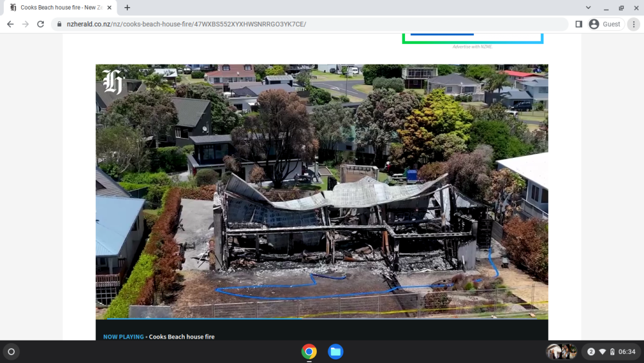Open the Files app from the shelf
Viewport: 644px width, 363px height.
[336, 352]
